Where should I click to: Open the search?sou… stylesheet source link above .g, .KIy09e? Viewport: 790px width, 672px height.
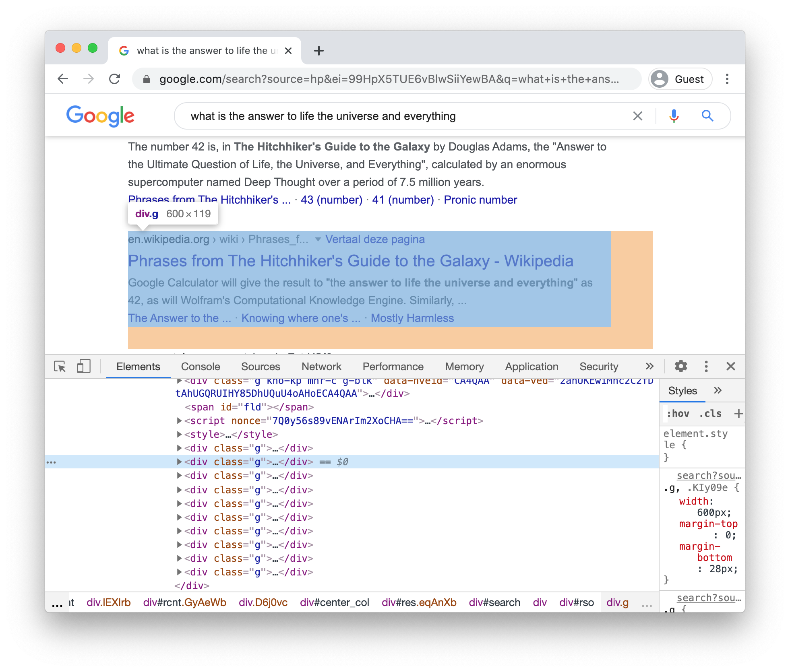[x=709, y=475]
